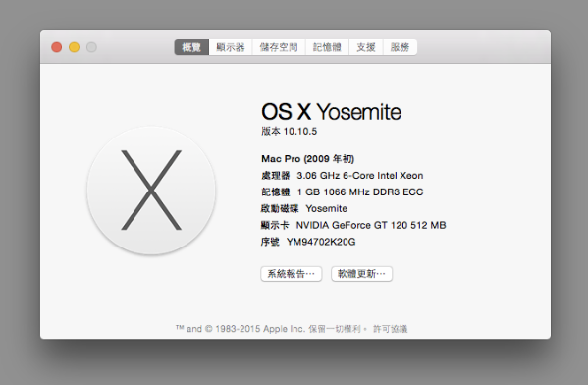
Task: Close the window with the red button
Action: click(57, 47)
